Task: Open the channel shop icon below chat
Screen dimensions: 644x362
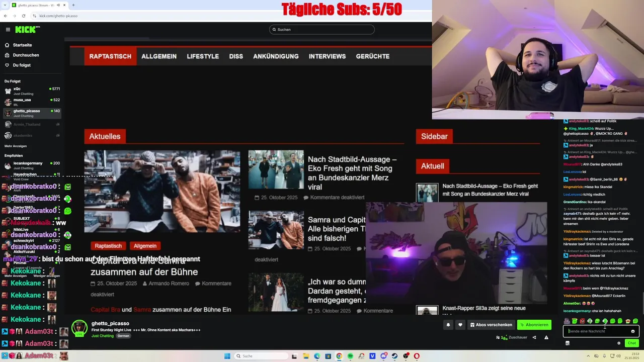Action: pyautogui.click(x=567, y=343)
